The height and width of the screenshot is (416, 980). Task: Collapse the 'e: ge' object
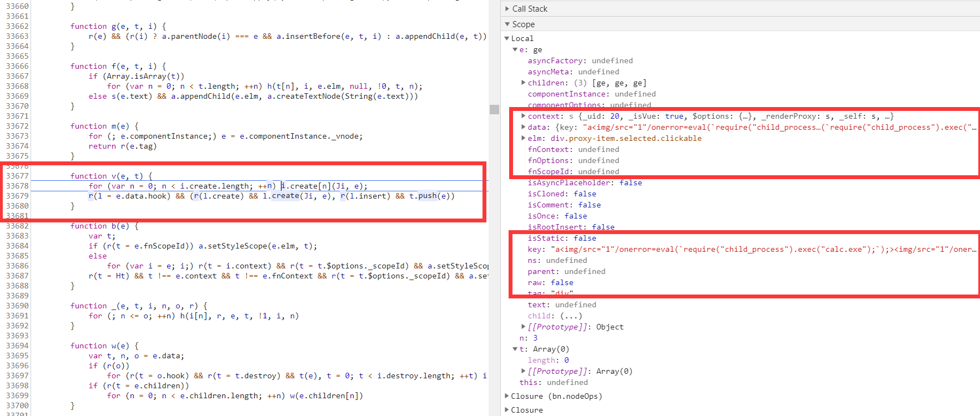coord(515,49)
